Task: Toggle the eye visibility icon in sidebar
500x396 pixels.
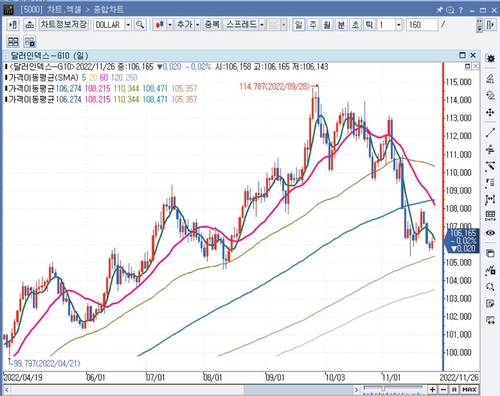Action: (490, 233)
